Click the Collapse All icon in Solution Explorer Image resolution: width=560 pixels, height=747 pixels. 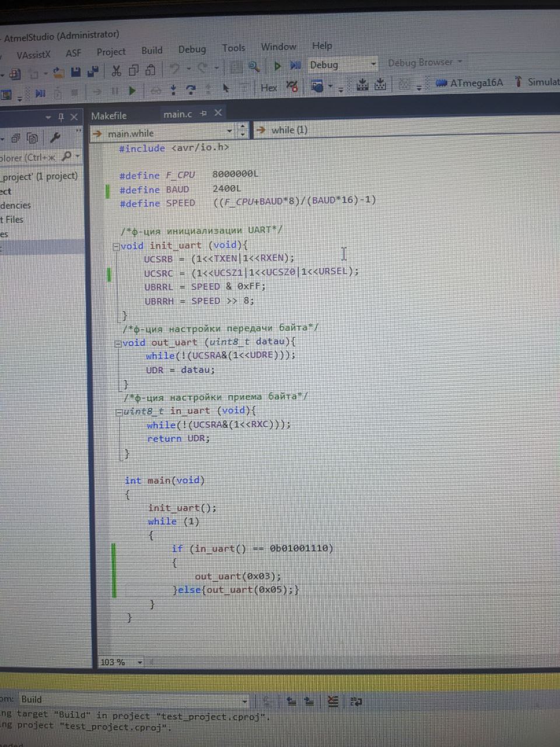[16, 139]
